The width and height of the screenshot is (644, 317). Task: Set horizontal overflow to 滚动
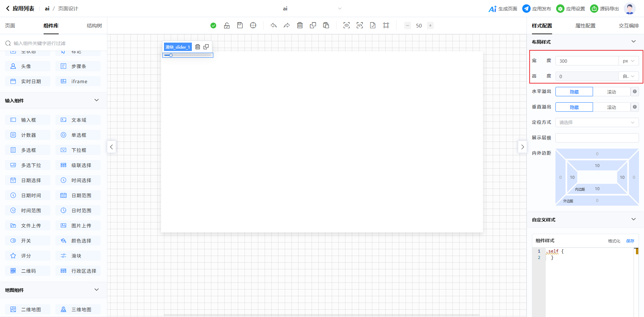click(x=611, y=92)
